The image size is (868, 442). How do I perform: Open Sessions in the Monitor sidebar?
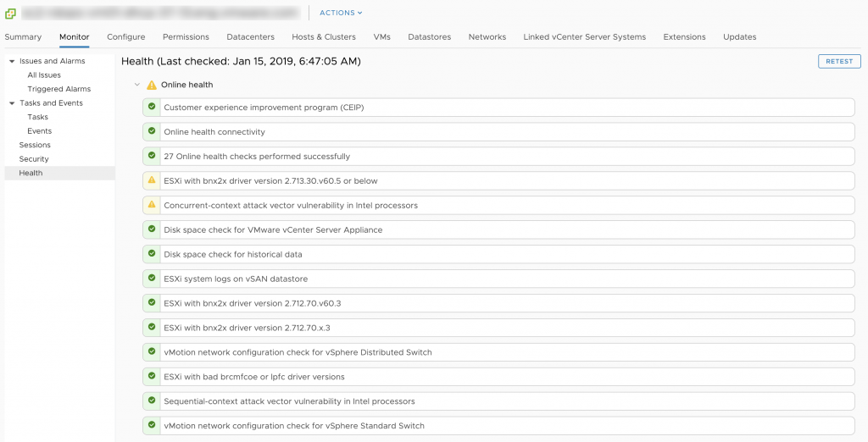[35, 145]
